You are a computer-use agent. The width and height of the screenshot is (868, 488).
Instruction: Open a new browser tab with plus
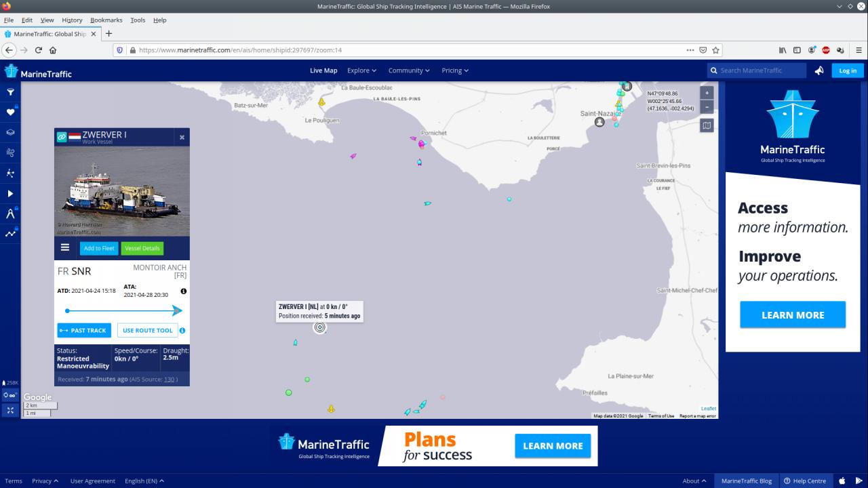click(x=108, y=34)
